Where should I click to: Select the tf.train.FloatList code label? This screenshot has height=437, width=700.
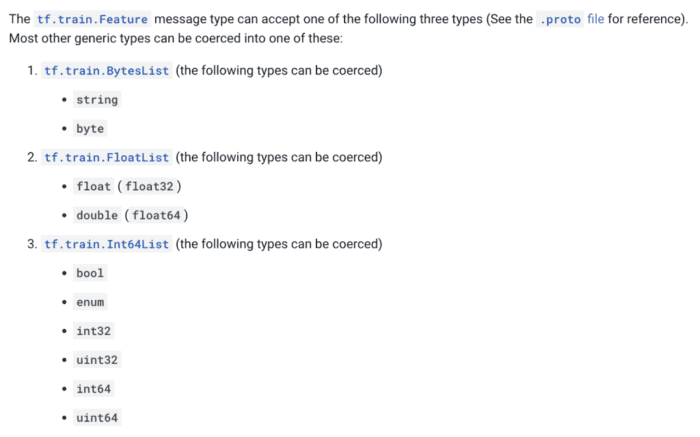[x=107, y=158]
